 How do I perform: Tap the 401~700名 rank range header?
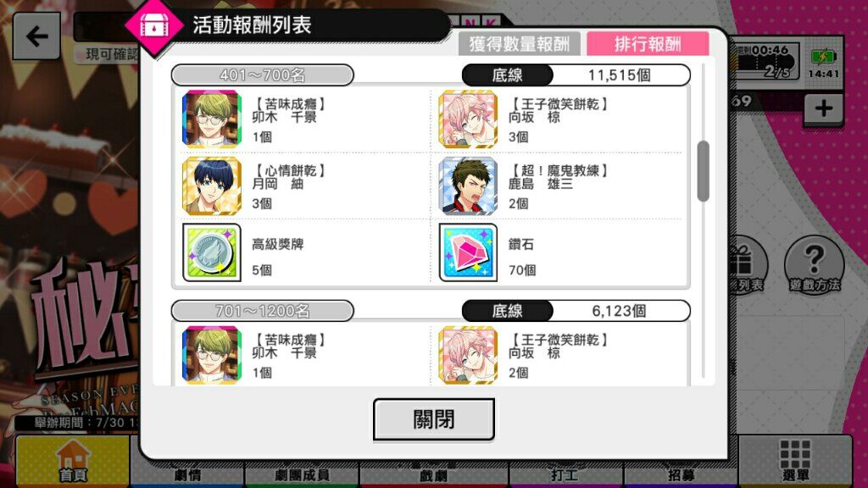pos(263,75)
